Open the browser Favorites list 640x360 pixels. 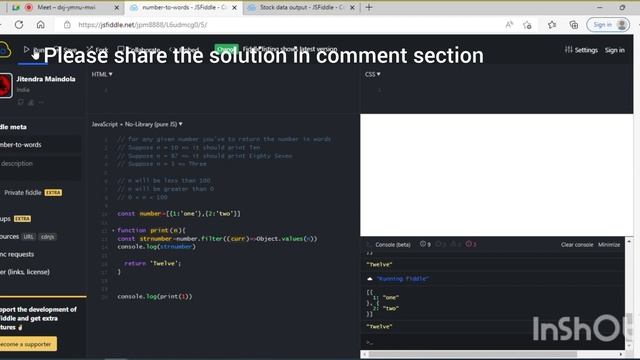552,25
